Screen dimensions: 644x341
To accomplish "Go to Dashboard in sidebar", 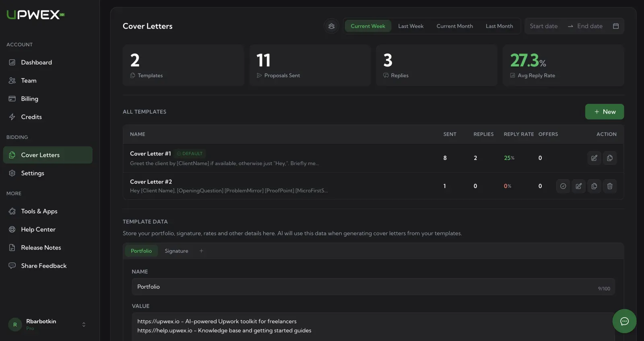I will [x=47, y=62].
